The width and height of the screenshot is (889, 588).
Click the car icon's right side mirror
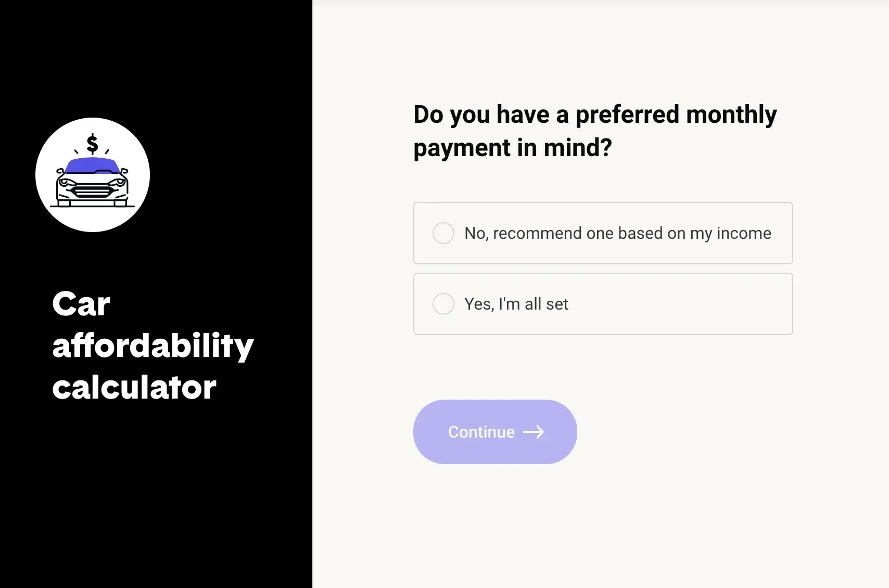coord(124,171)
